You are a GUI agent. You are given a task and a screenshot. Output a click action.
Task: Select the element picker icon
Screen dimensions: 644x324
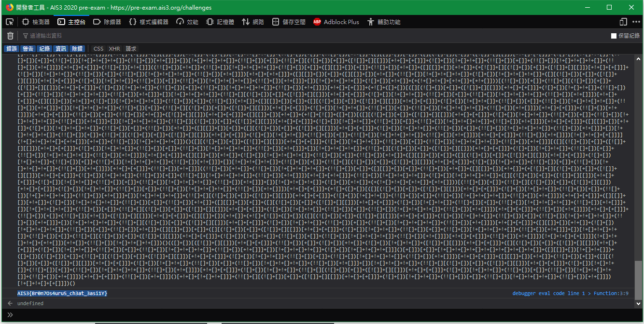[x=9, y=22]
